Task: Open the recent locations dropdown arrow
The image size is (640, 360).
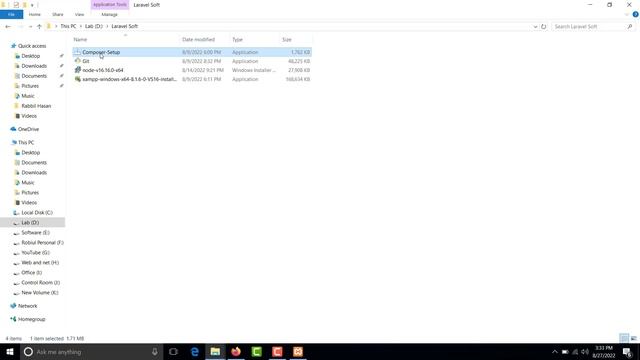Action: (30, 27)
